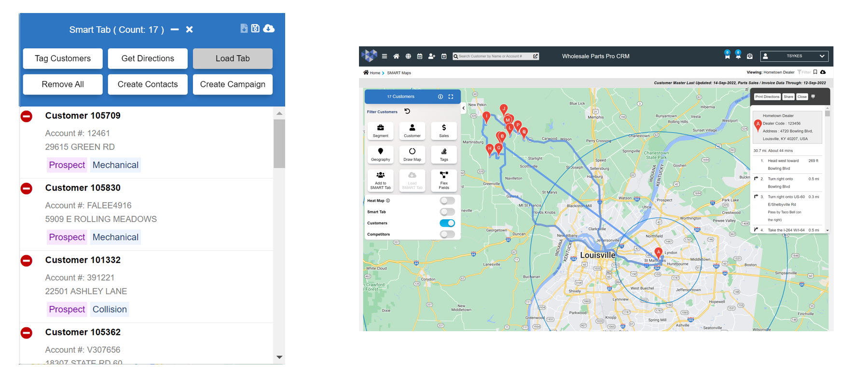Click the Close button in directions panel
Image resolution: width=868 pixels, height=377 pixels.
(x=802, y=97)
